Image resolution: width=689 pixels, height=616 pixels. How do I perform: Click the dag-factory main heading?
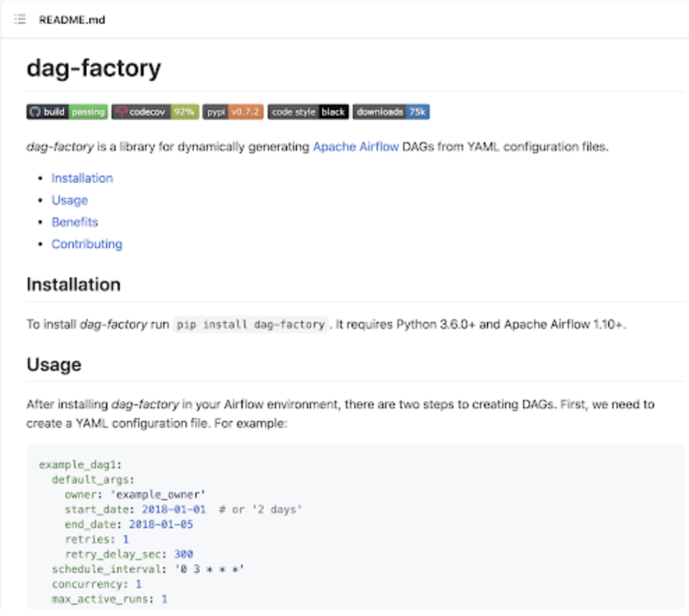pyautogui.click(x=93, y=68)
